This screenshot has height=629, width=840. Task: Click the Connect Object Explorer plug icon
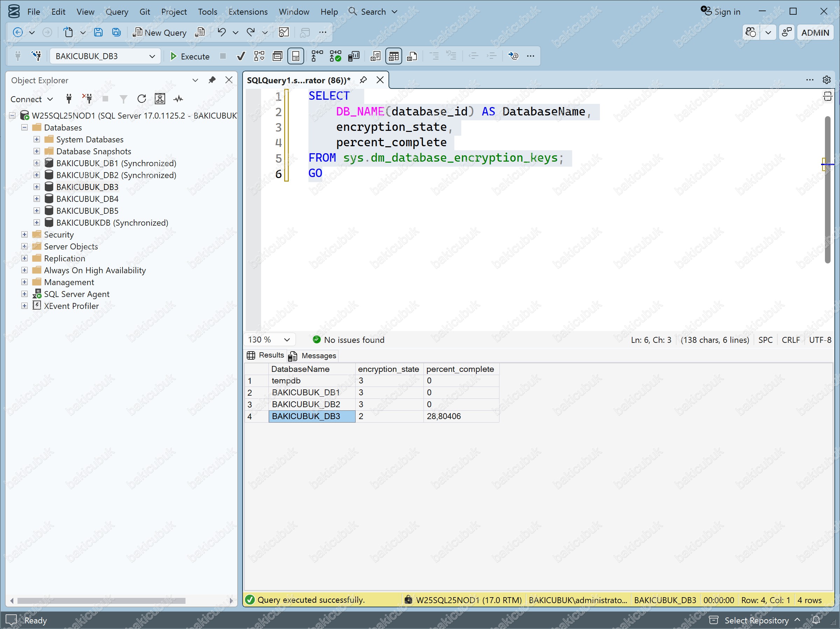(x=69, y=99)
